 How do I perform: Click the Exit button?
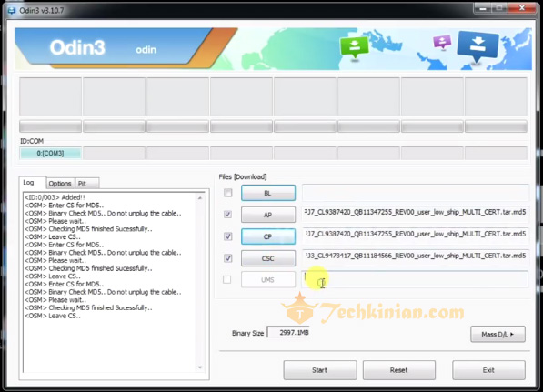tap(488, 370)
